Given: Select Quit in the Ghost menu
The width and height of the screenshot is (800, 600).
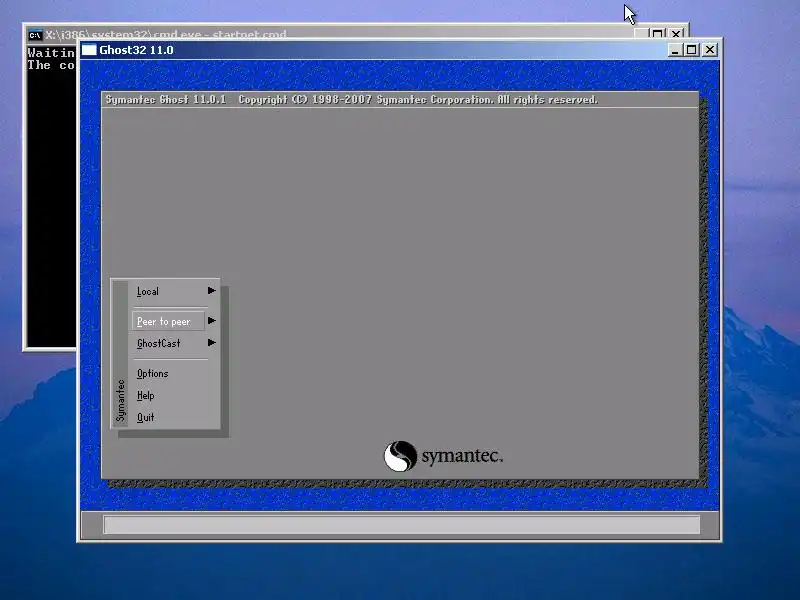Looking at the screenshot, I should [145, 417].
